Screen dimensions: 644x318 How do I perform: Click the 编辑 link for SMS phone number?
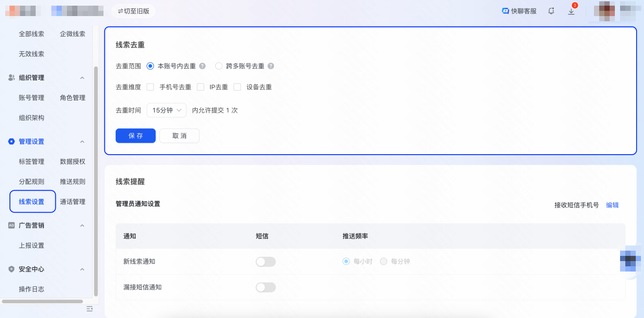612,205
